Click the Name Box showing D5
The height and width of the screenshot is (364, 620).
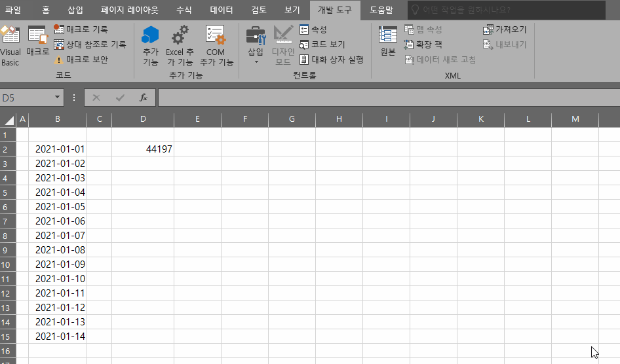click(x=26, y=98)
